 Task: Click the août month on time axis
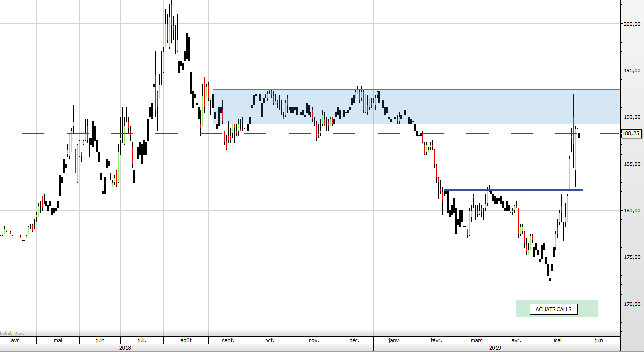[186, 340]
